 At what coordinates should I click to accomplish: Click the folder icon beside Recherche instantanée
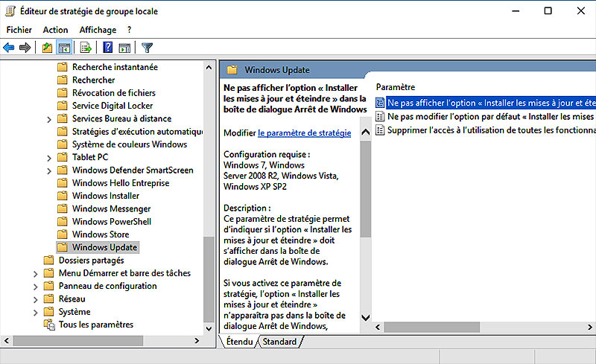point(62,67)
